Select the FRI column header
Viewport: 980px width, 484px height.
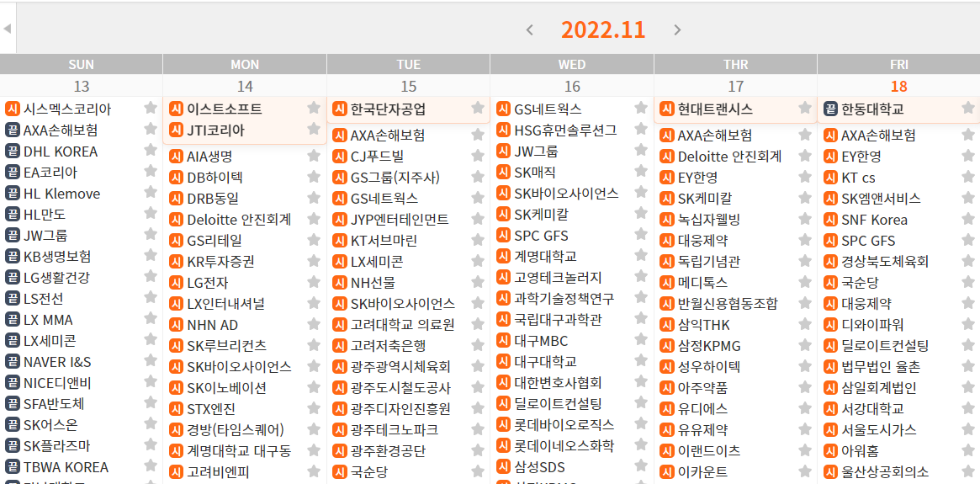pyautogui.click(x=898, y=65)
